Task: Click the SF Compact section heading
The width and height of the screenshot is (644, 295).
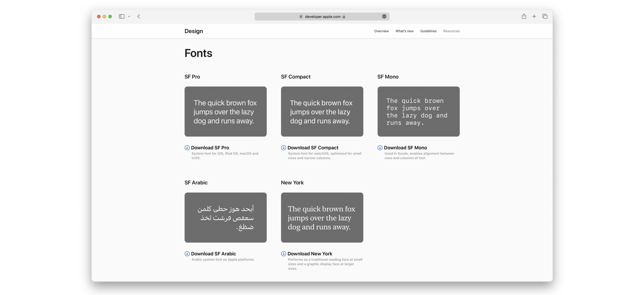Action: coord(296,77)
